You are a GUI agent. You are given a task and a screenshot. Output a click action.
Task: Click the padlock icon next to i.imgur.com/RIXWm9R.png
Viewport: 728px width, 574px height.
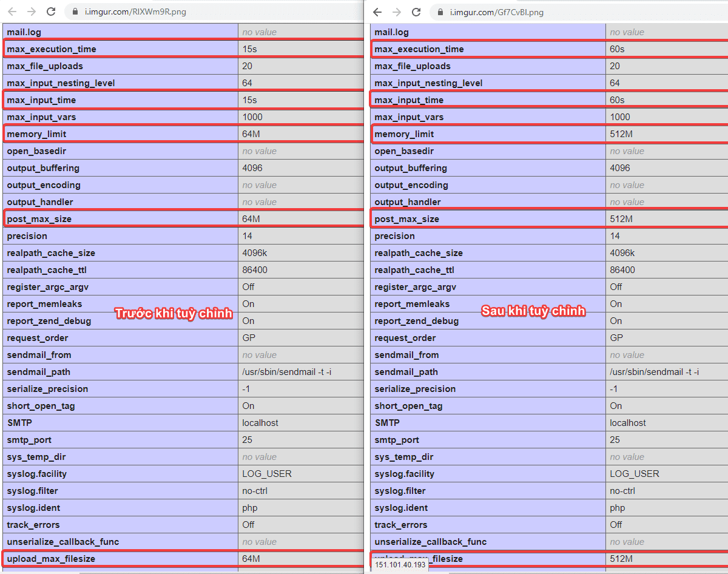(74, 12)
